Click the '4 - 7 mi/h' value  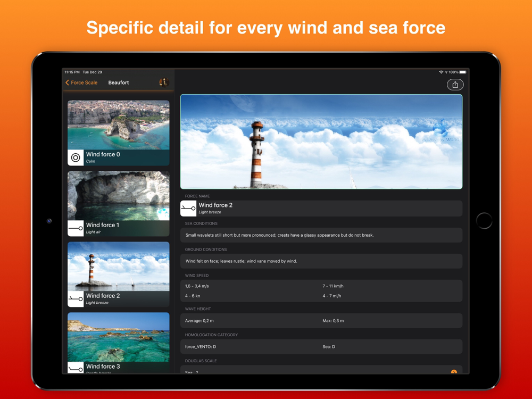click(332, 296)
